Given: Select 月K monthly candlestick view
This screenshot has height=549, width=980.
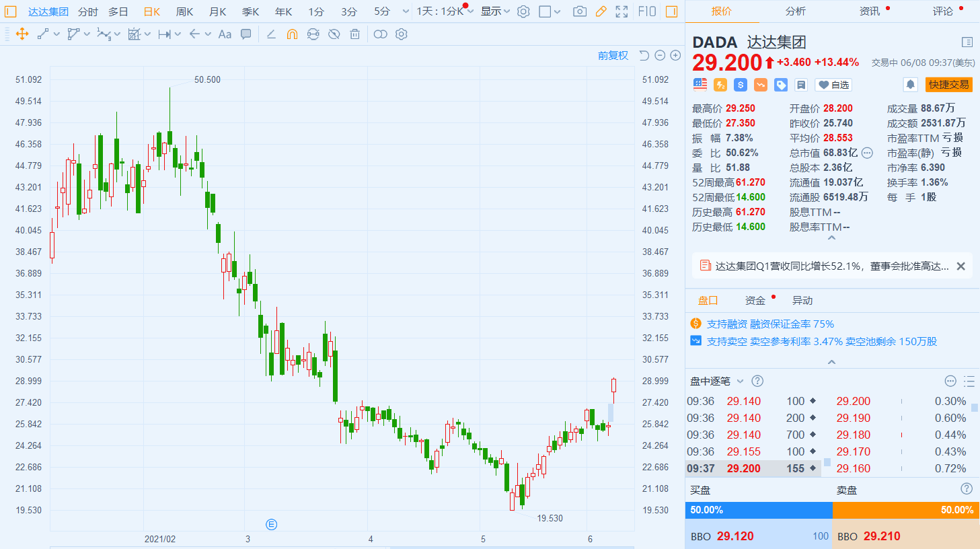Looking at the screenshot, I should pyautogui.click(x=217, y=11).
